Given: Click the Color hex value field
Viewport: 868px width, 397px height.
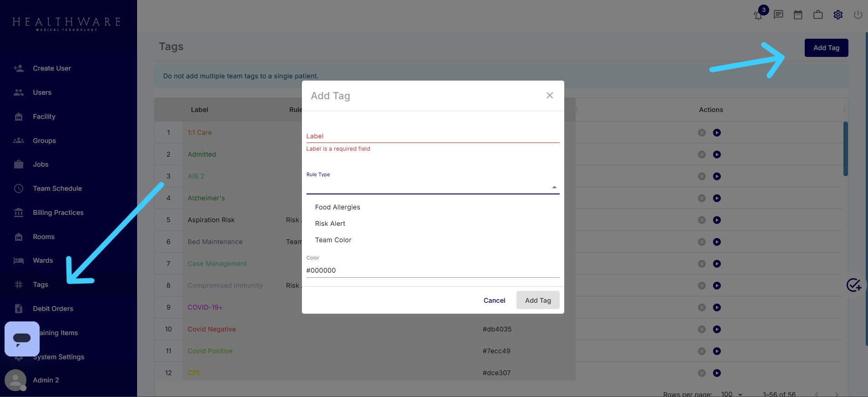Looking at the screenshot, I should [432, 270].
